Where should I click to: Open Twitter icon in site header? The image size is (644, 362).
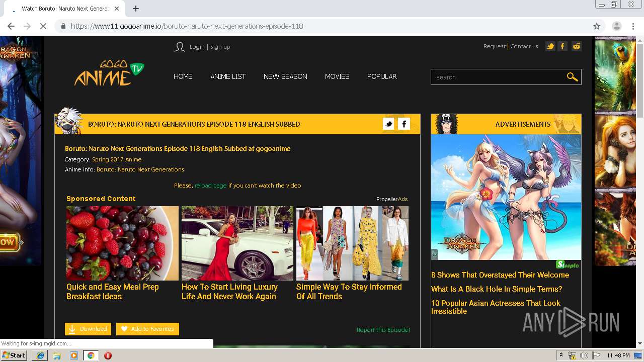click(550, 46)
